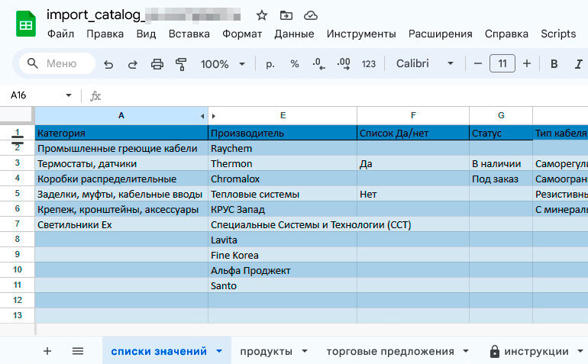Select column A header
588x364 pixels.
click(x=121, y=116)
